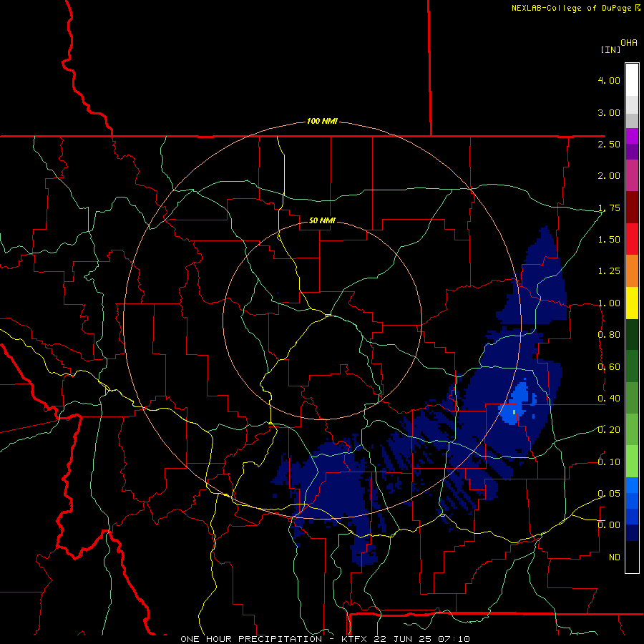This screenshot has height=644, width=644.
Task: Pick the black ND legend swatch
Action: coord(632,557)
